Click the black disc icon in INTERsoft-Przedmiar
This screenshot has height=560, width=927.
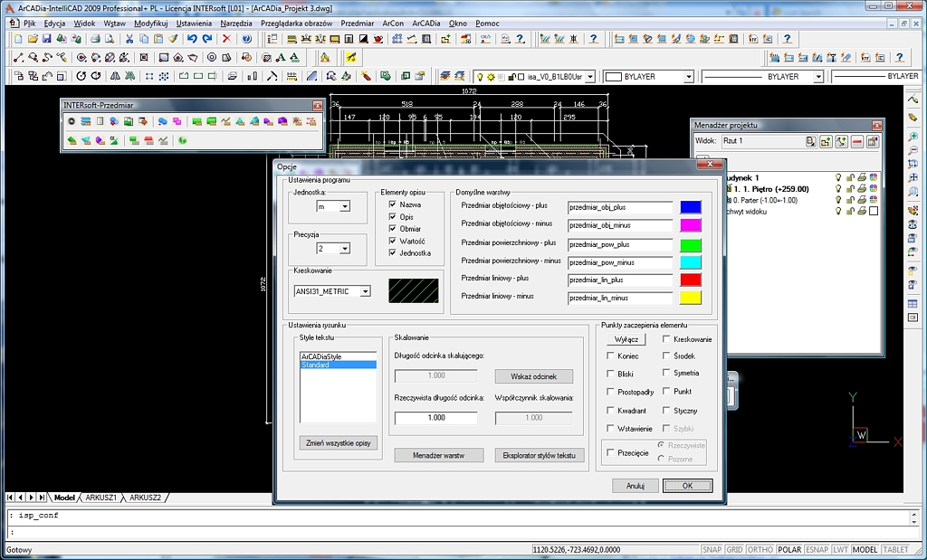click(72, 122)
